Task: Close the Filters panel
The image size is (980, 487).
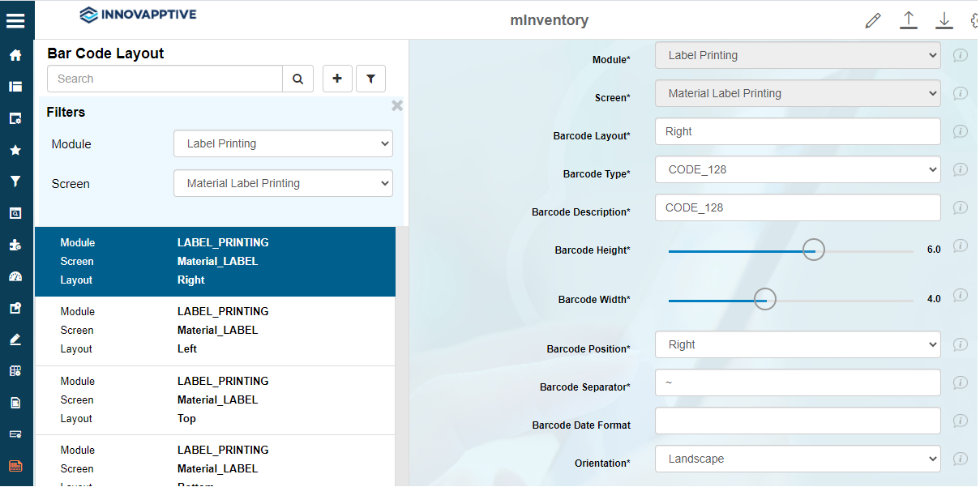Action: tap(397, 106)
